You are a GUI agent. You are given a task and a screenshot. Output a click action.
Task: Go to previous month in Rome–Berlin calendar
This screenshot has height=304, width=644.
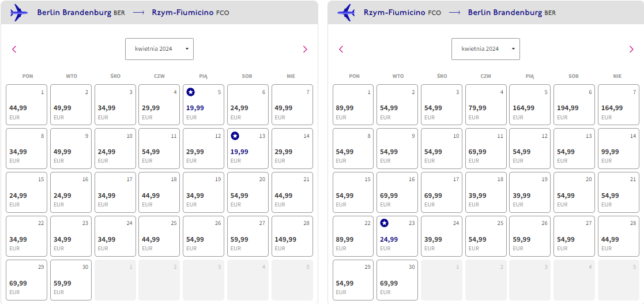click(x=341, y=49)
